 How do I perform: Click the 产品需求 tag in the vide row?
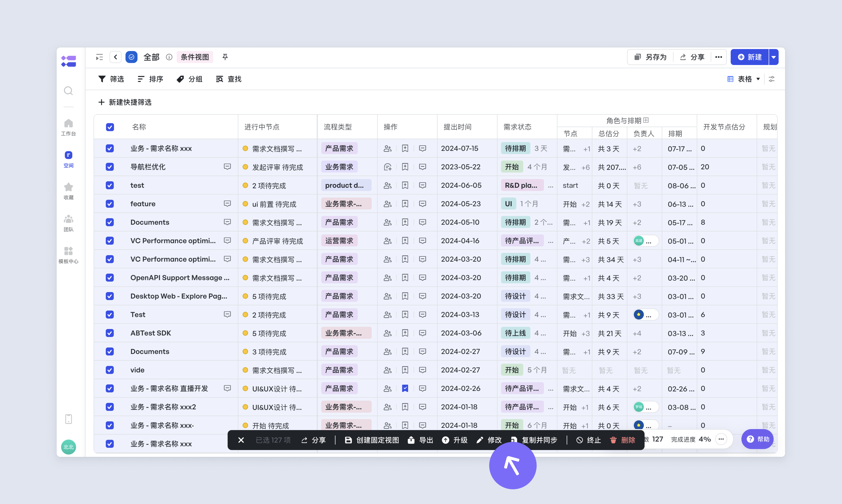[x=339, y=370]
